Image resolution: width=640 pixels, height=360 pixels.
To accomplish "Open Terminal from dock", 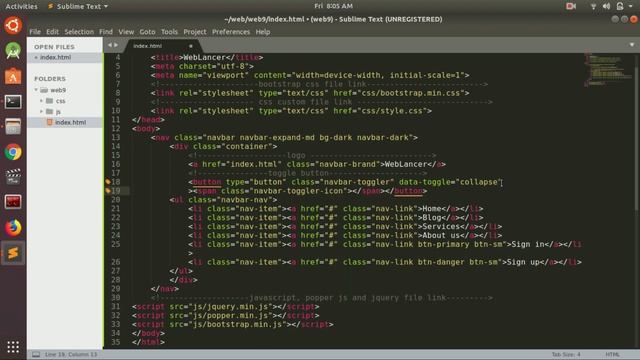I will (13, 102).
